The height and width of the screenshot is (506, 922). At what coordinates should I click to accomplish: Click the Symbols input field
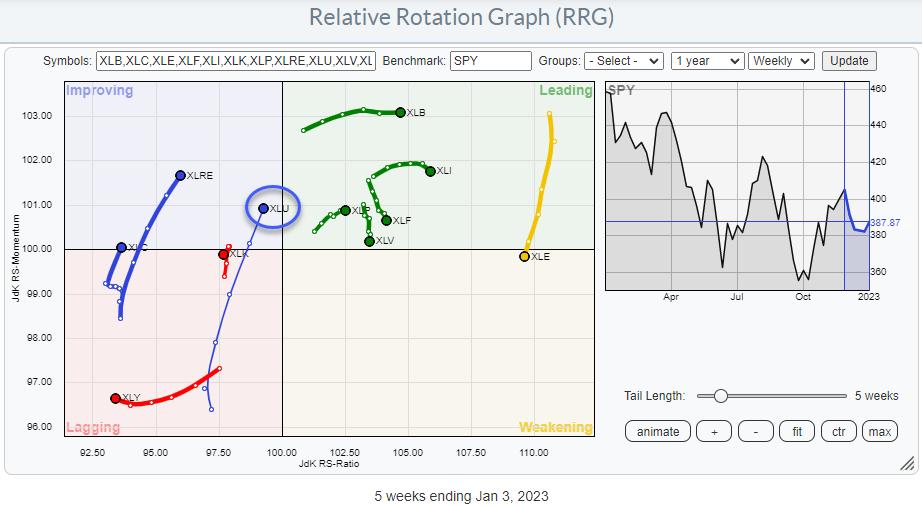[x=236, y=61]
